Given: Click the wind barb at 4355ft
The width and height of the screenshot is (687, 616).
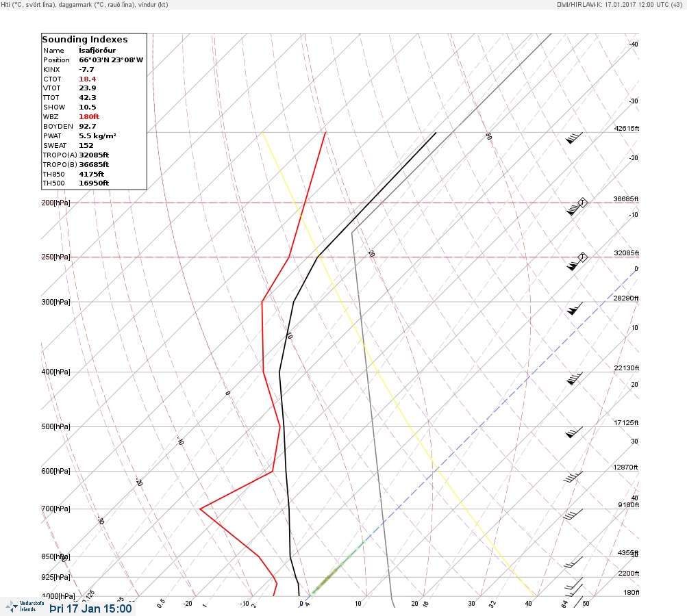Looking at the screenshot, I should point(573,562).
